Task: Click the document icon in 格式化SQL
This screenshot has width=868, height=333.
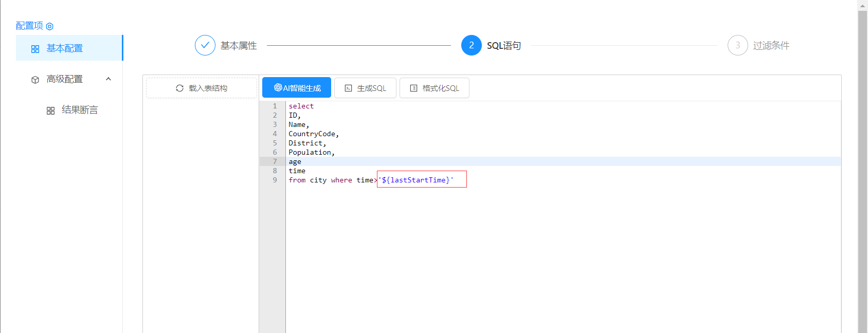Action: [x=413, y=88]
